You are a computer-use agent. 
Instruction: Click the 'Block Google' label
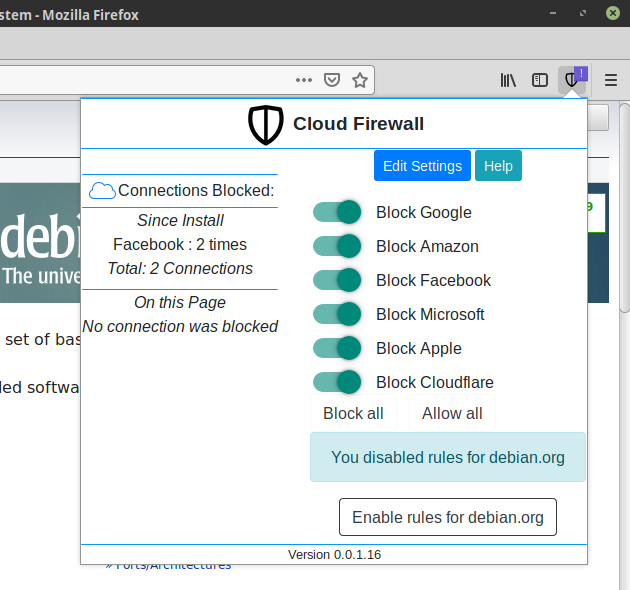coord(423,212)
